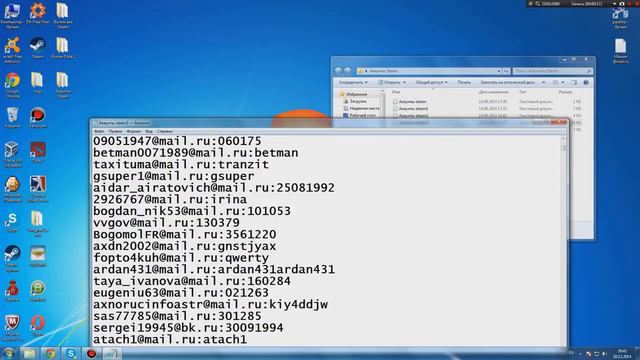Sort by the Тип column header in Explorer
The height and width of the screenshot is (360, 640).
pyautogui.click(x=522, y=92)
